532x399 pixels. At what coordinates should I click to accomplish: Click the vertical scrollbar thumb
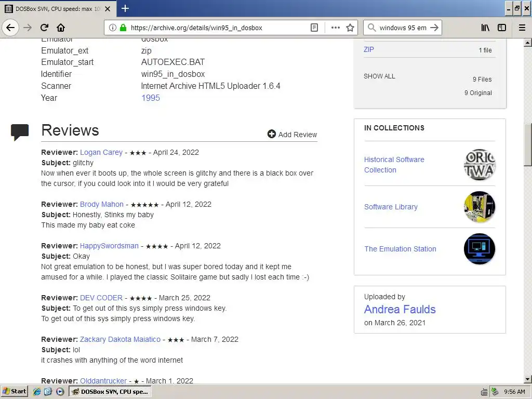click(528, 145)
